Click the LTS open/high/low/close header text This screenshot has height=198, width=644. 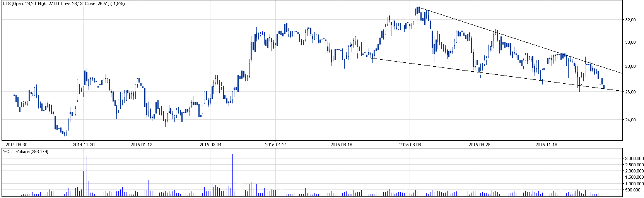click(64, 3)
